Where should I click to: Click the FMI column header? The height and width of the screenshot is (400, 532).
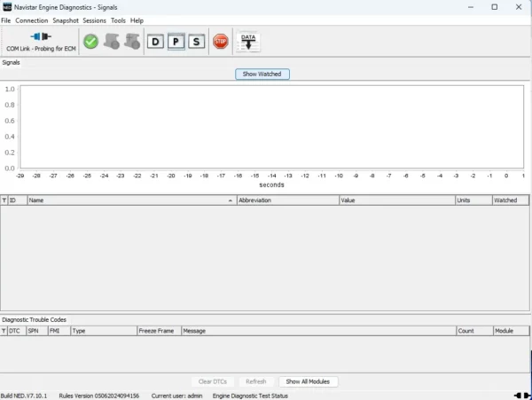click(x=59, y=331)
